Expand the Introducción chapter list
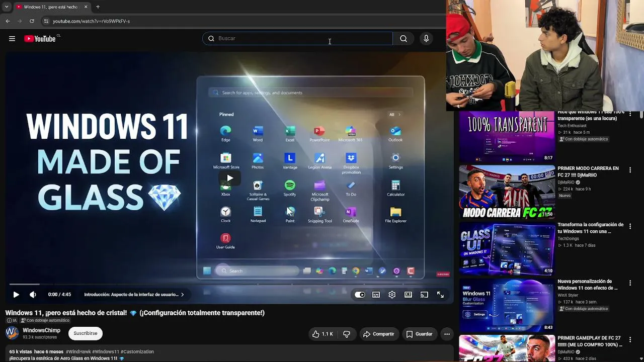Image resolution: width=644 pixels, height=362 pixels. [134, 295]
